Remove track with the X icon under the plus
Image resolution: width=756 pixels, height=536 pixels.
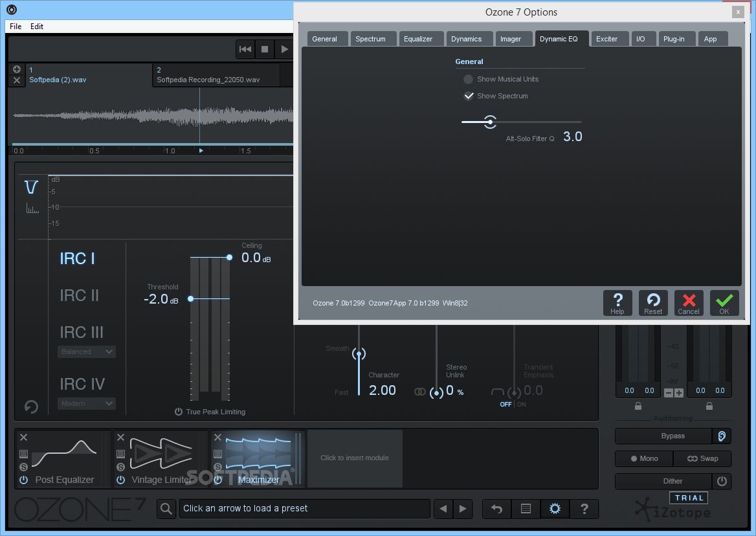16,80
